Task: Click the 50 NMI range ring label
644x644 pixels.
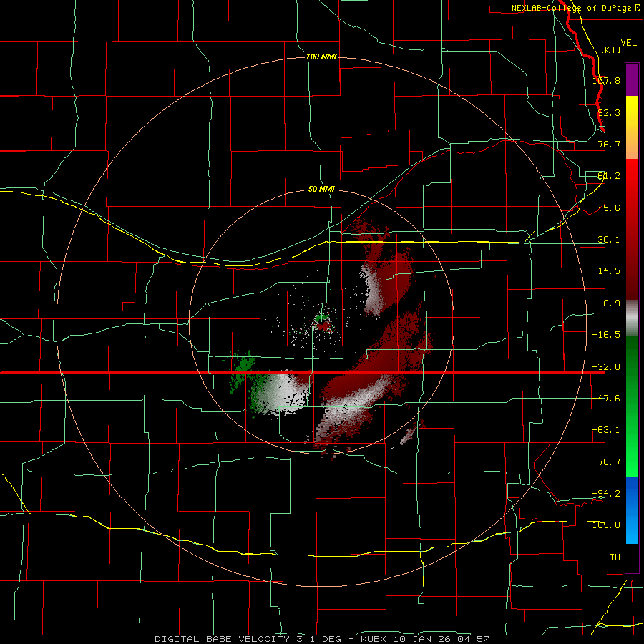Action: pyautogui.click(x=321, y=190)
